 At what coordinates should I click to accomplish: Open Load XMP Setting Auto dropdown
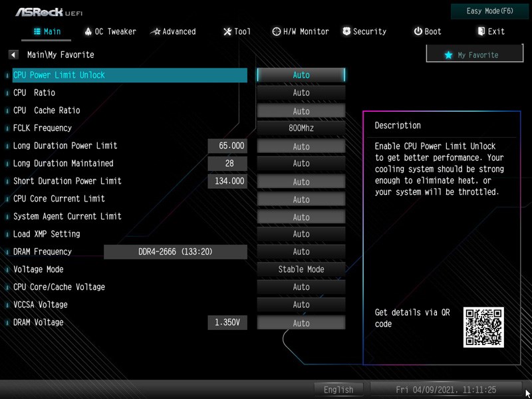pos(301,234)
